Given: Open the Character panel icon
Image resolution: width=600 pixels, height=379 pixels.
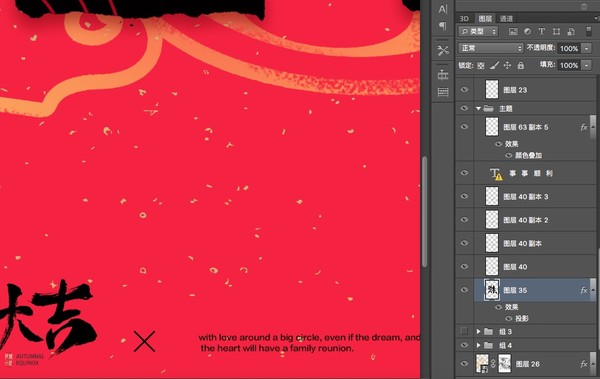Looking at the screenshot, I should (x=443, y=10).
